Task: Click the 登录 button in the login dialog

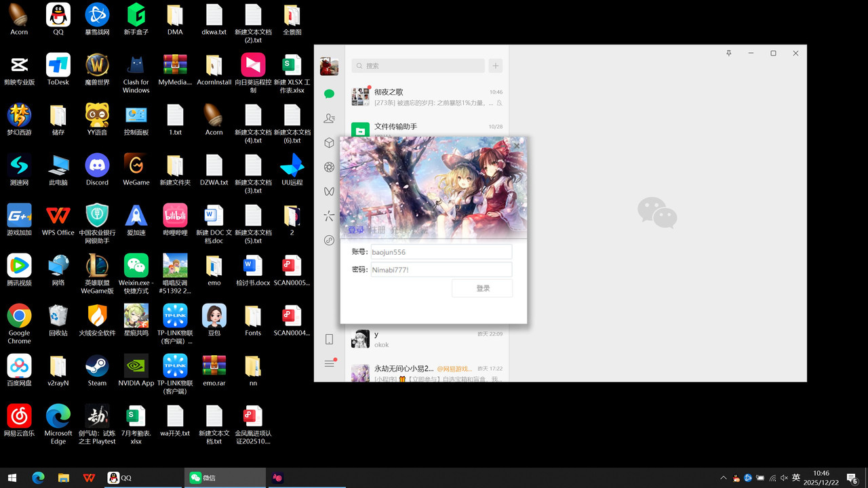Action: tap(482, 288)
